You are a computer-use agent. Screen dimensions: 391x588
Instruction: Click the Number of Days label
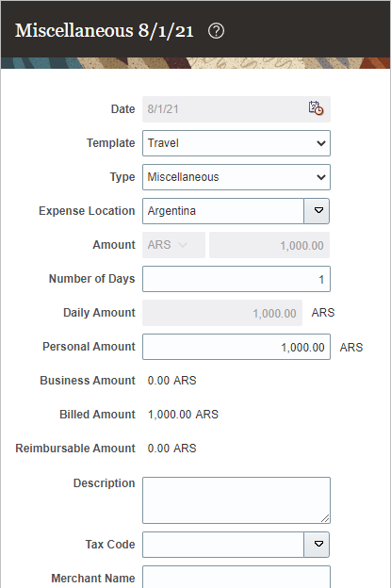tap(91, 279)
